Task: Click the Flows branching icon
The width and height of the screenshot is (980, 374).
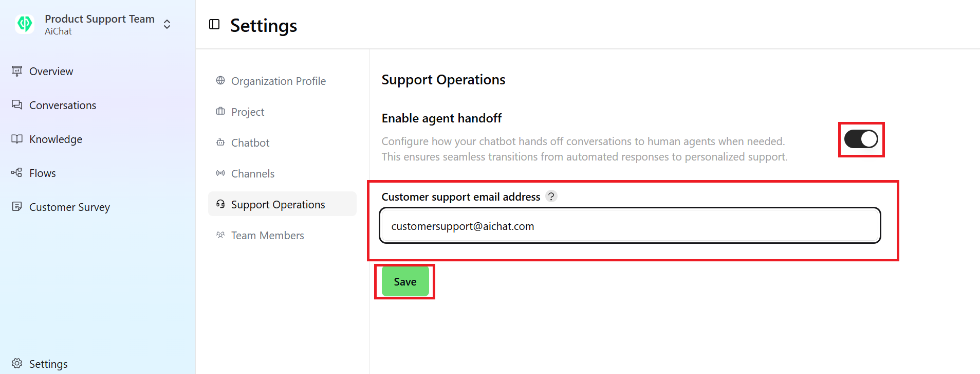Action: click(17, 173)
